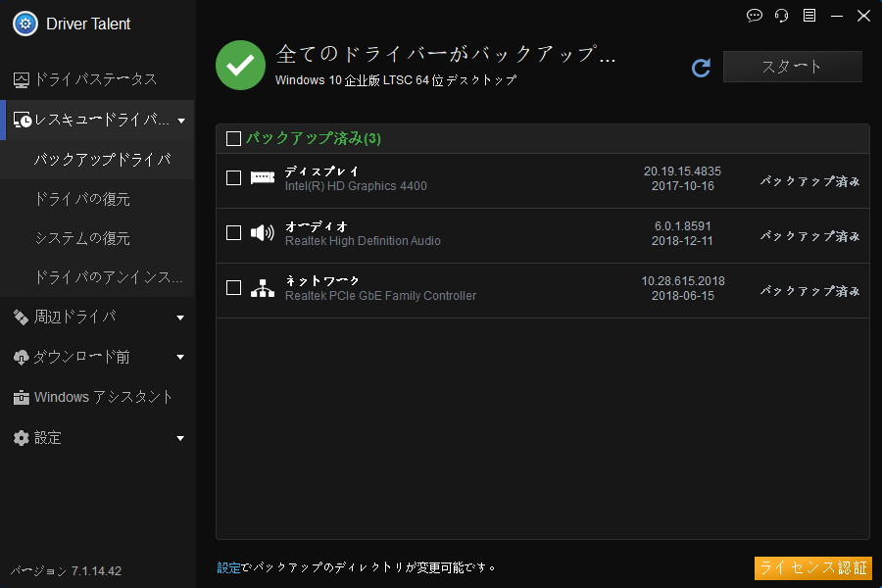Click the display adapter card icon
Viewport: 882px width, 588px height.
[262, 177]
